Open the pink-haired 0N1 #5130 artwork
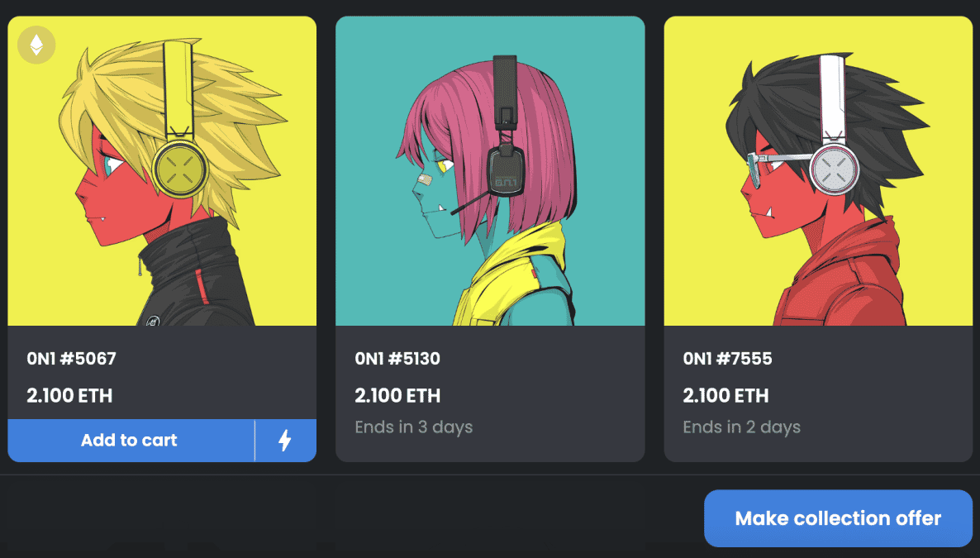 (490, 171)
